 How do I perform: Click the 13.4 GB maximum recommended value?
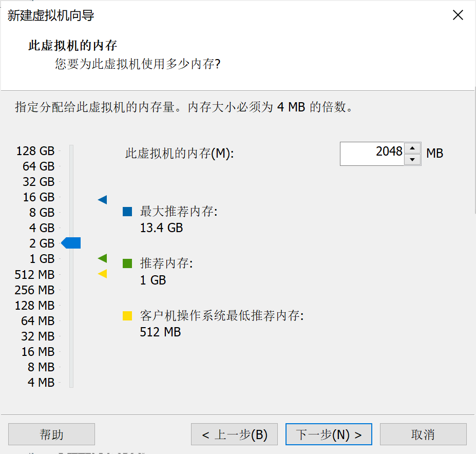(162, 228)
